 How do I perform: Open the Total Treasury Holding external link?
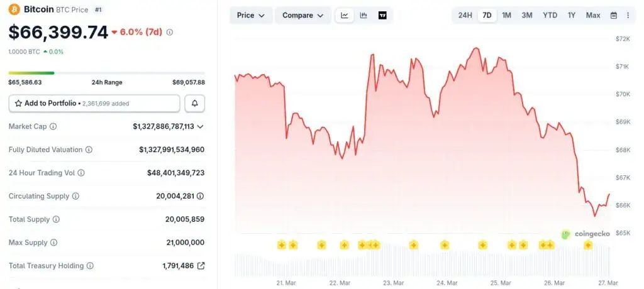pos(201,266)
